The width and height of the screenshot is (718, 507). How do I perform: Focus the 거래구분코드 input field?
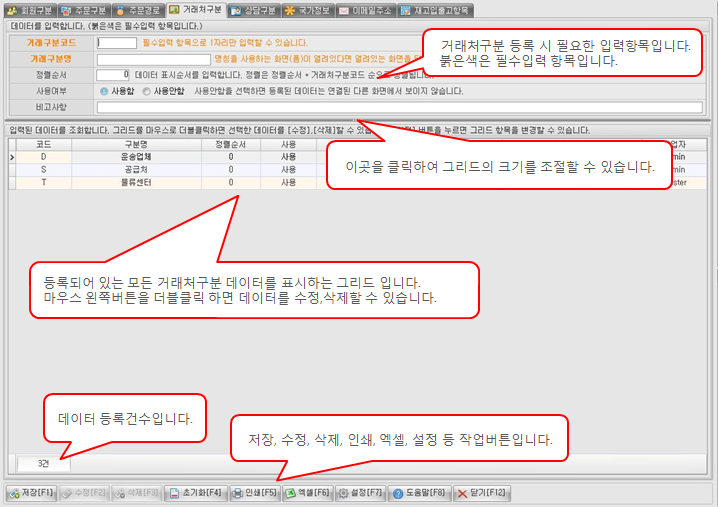point(117,43)
